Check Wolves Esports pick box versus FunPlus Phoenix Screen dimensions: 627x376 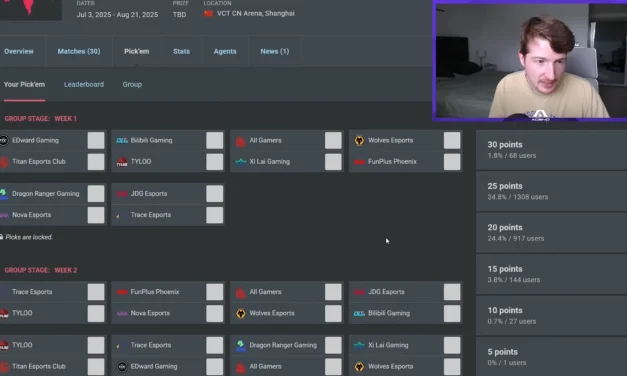[x=452, y=140]
